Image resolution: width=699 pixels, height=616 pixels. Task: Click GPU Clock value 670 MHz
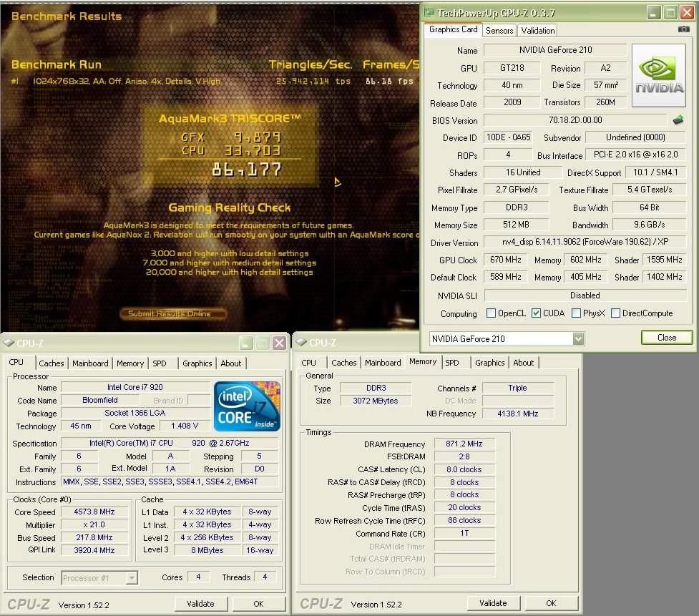[x=506, y=260]
